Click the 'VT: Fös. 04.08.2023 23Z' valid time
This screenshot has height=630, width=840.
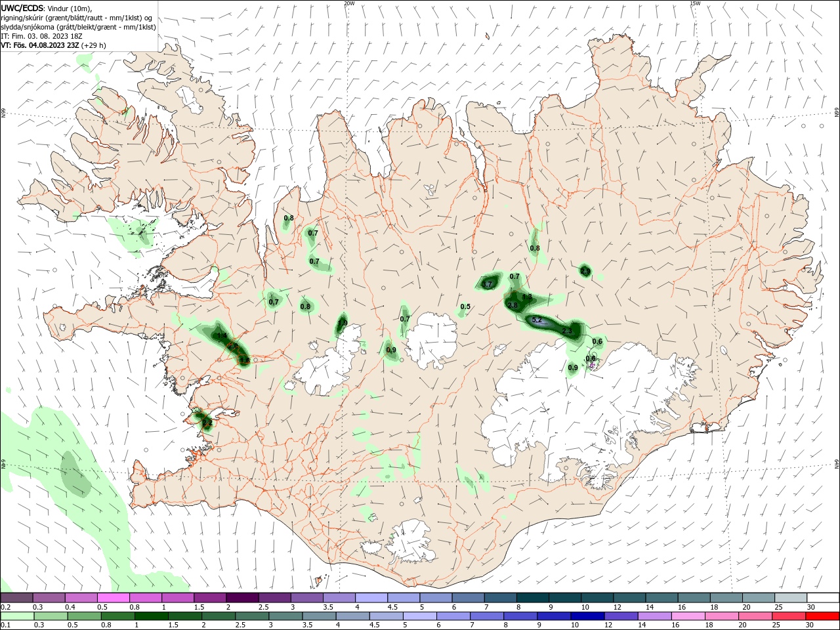pos(40,45)
